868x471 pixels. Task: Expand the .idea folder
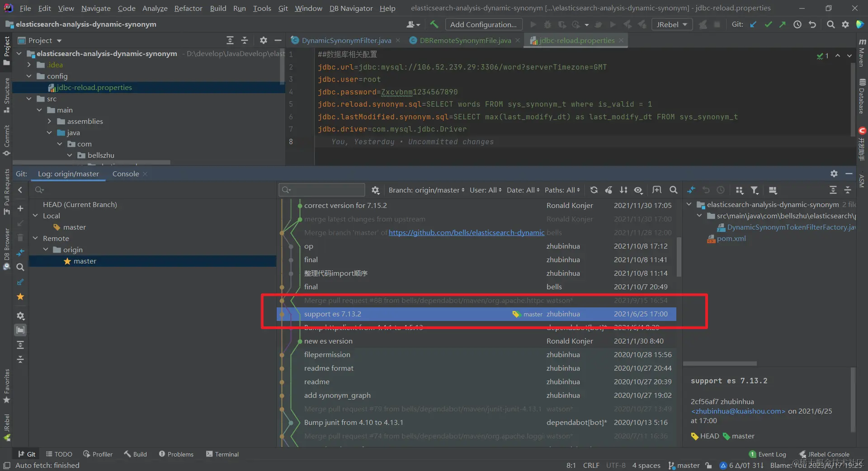click(x=29, y=65)
